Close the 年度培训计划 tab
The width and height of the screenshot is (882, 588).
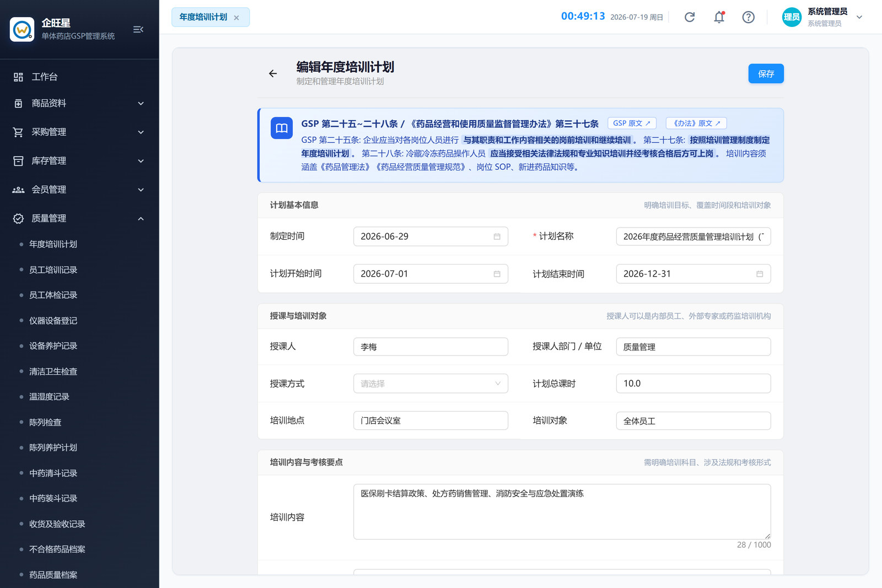(236, 18)
